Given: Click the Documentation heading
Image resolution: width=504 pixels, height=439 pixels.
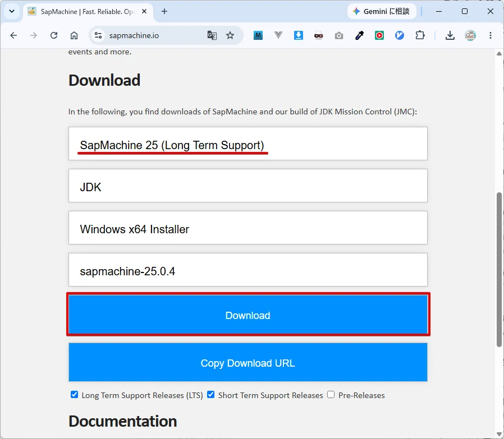Looking at the screenshot, I should (x=123, y=421).
